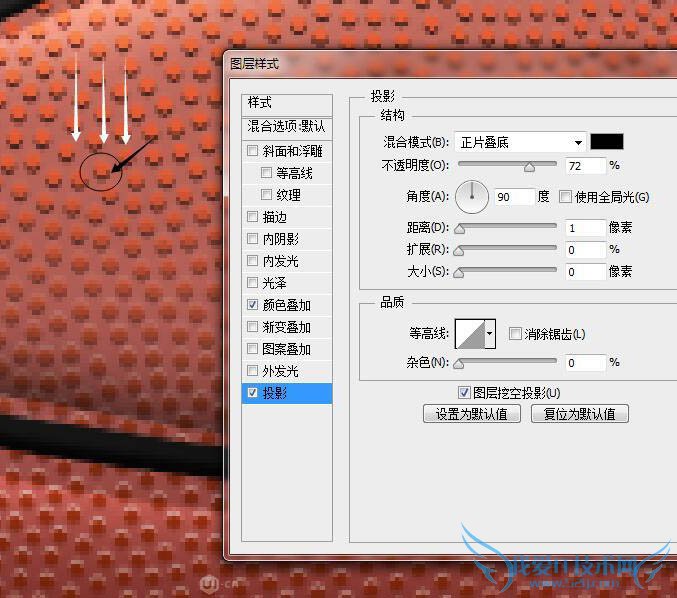Expand the contour picker dropdown arrow
Image resolution: width=677 pixels, height=598 pixels.
[x=490, y=334]
